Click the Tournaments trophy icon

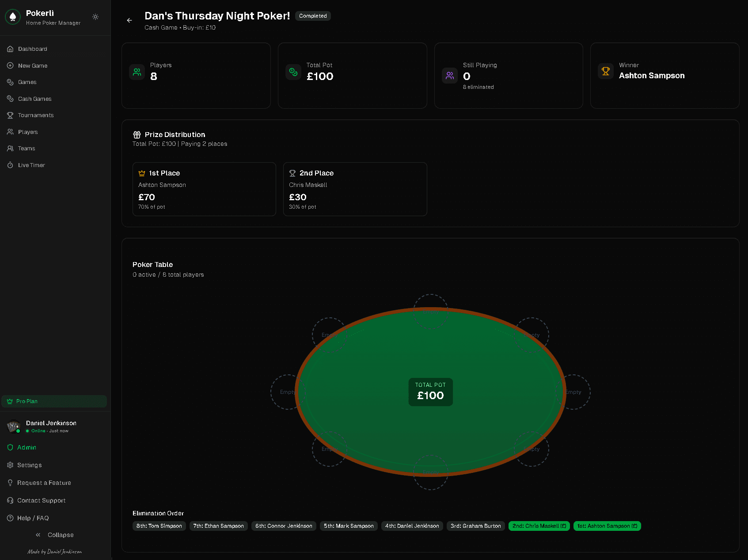10,115
